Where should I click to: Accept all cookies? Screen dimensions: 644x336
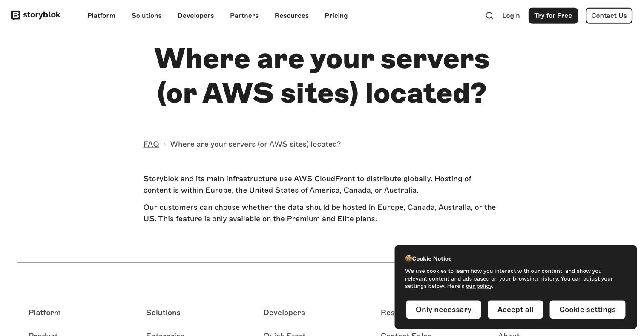[x=515, y=310]
